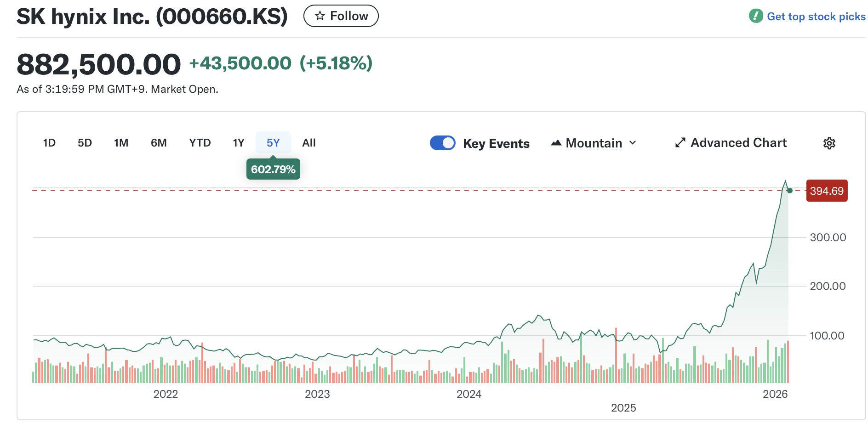This screenshot has height=429, width=868.
Task: Switch to the 1M time range
Action: (121, 143)
